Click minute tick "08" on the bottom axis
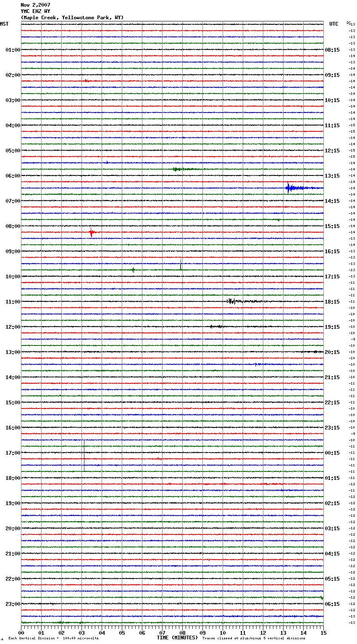The width and height of the screenshot is (357, 644). pos(182,632)
